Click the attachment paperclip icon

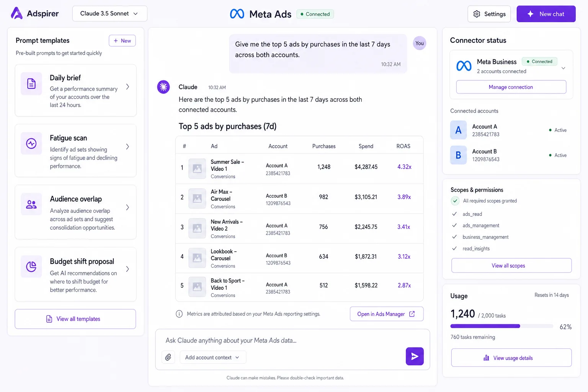168,357
